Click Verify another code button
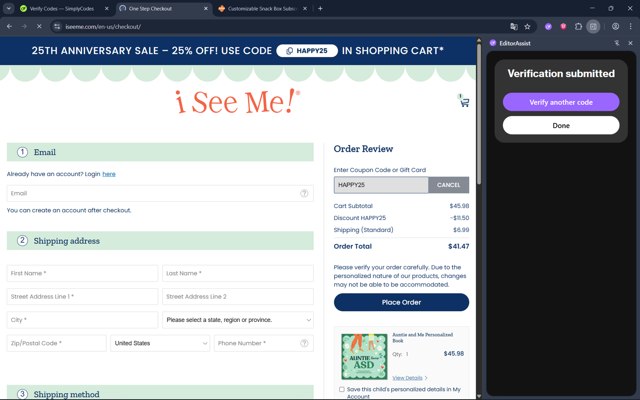This screenshot has width=640, height=400. (561, 102)
